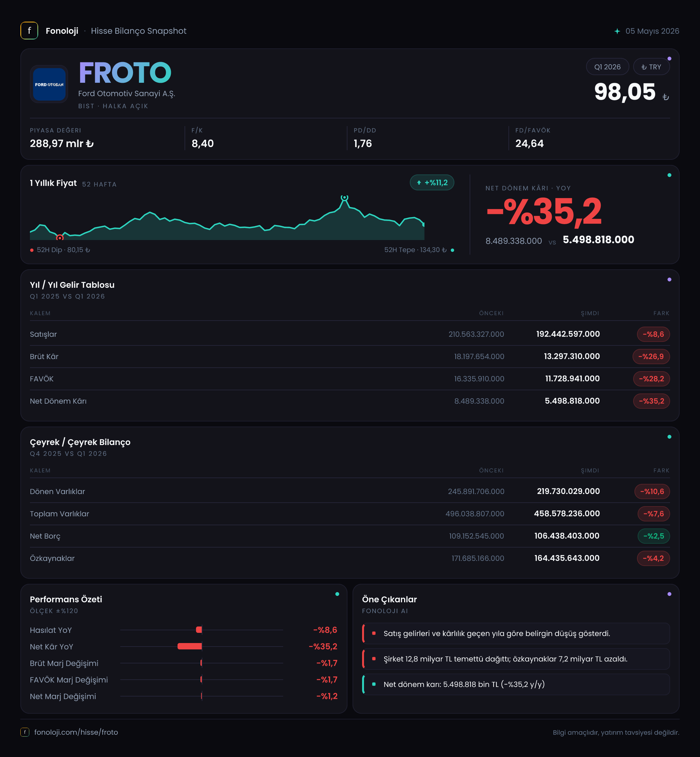700x757 pixels.
Task: Click the 52H Tepe · 134,30 ₺ label
Action: pyautogui.click(x=416, y=250)
